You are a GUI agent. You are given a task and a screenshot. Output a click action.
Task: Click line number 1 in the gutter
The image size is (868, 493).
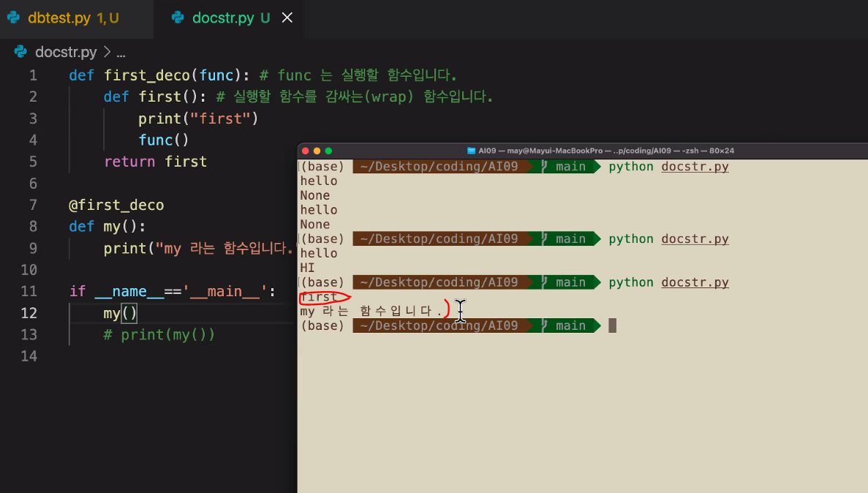tap(33, 75)
